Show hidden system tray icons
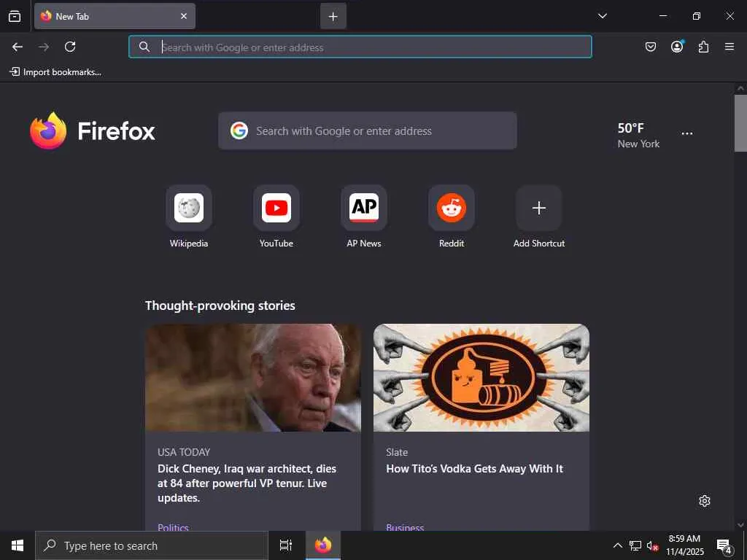Screen dimensions: 747x560 pos(617,545)
